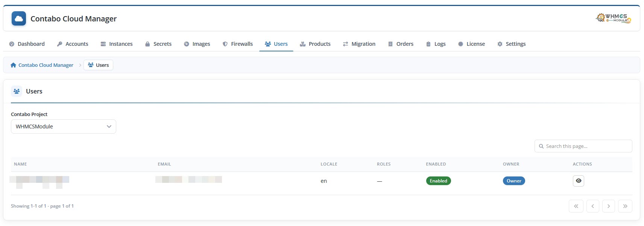Viewport: 644px width, 226px height.
Task: Click the WHMCS Module logo
Action: (x=614, y=18)
